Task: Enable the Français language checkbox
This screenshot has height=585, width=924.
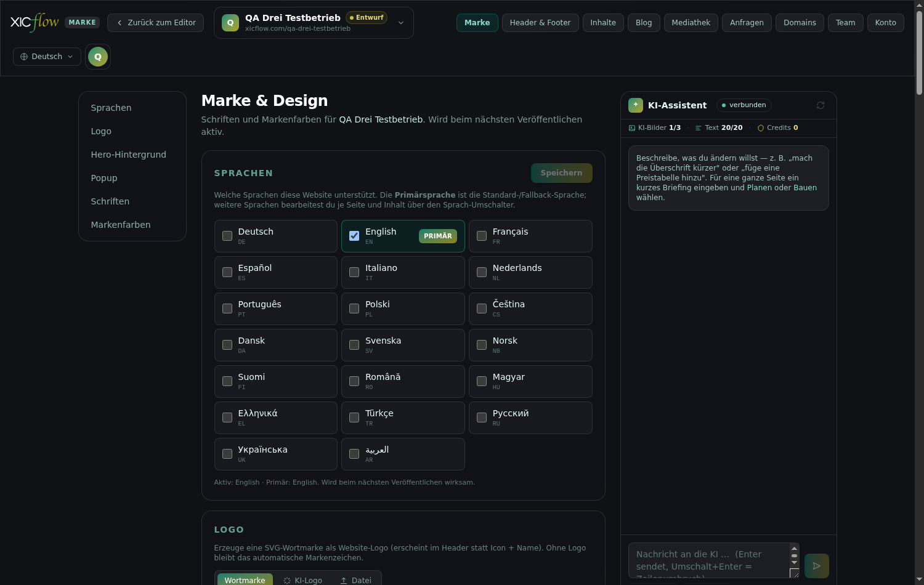Action: point(482,236)
